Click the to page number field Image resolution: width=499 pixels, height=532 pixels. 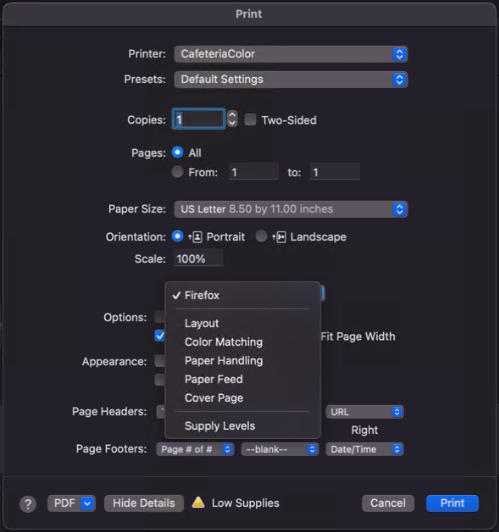tap(335, 172)
